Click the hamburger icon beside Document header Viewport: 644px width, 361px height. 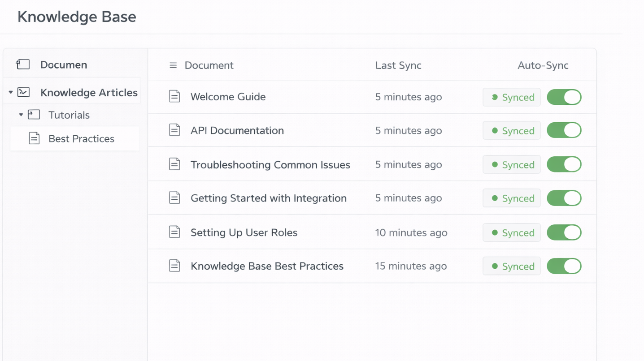point(173,65)
